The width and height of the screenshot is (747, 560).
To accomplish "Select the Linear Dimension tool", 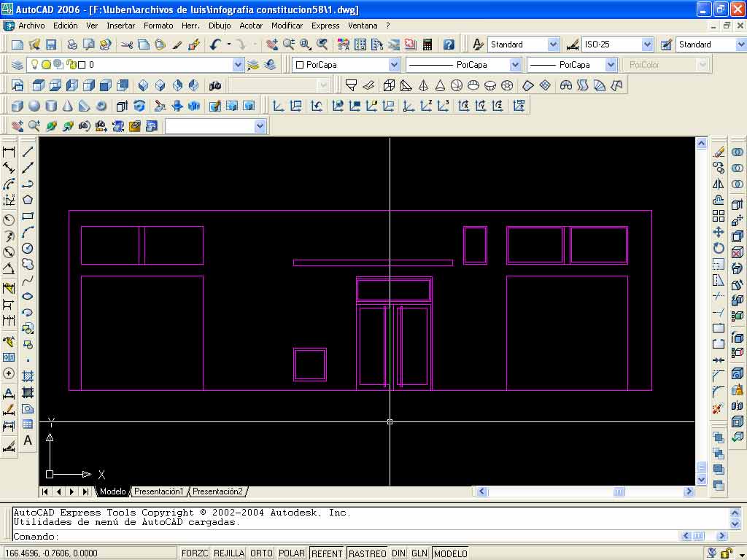I will pyautogui.click(x=9, y=152).
